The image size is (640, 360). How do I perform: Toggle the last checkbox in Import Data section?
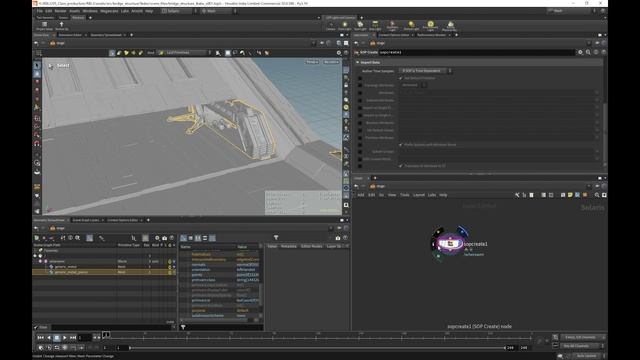tap(401, 166)
